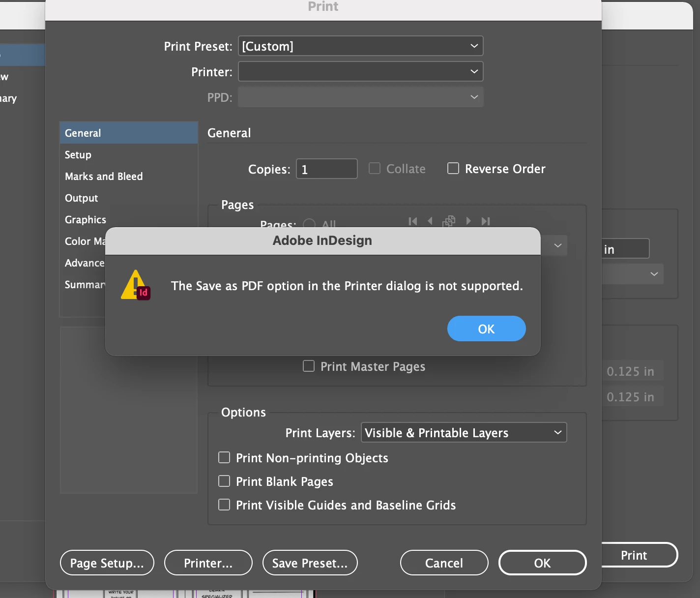Open the Print Layers dropdown
Screen dimensions: 700x598
pyautogui.click(x=464, y=433)
